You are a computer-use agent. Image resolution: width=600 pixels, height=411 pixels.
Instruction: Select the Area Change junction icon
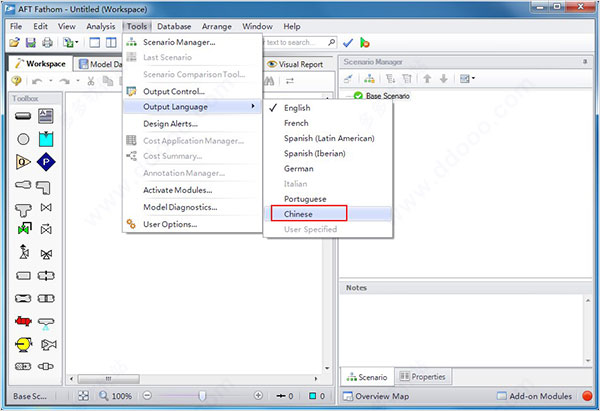(23, 185)
